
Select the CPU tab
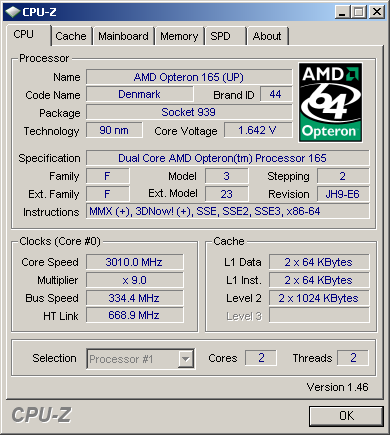tap(28, 35)
